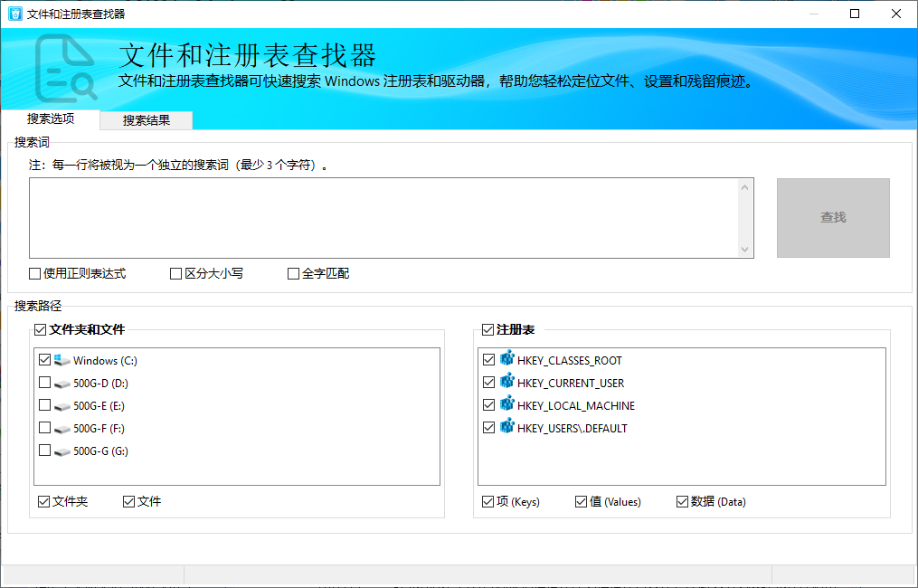Switch to the 搜索结果 tab
The width and height of the screenshot is (918, 588).
tap(146, 120)
